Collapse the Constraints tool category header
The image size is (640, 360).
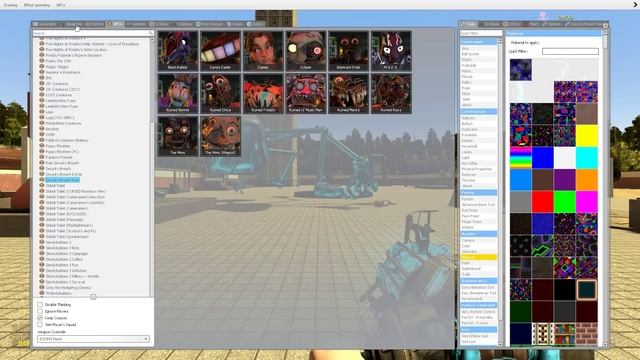pyautogui.click(x=478, y=42)
